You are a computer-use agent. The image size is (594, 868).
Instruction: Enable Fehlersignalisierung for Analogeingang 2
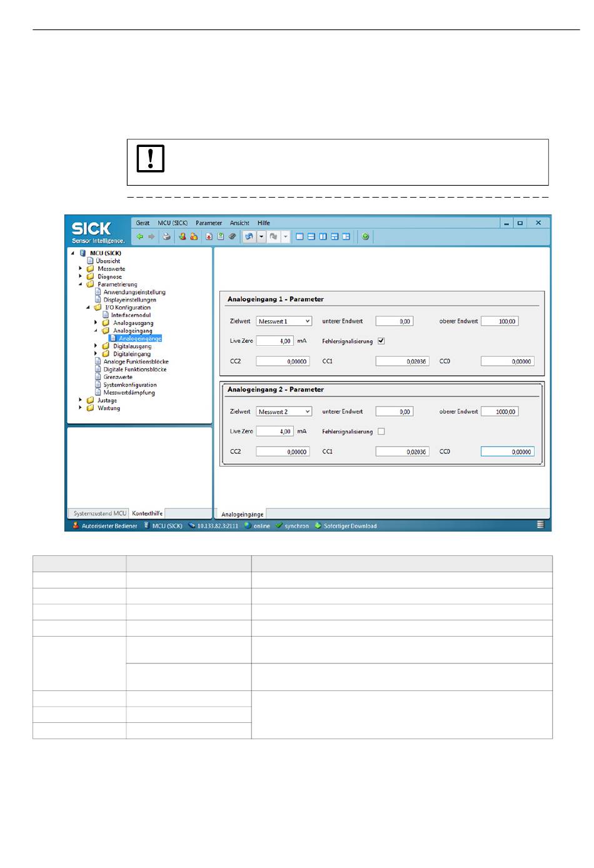(x=381, y=431)
